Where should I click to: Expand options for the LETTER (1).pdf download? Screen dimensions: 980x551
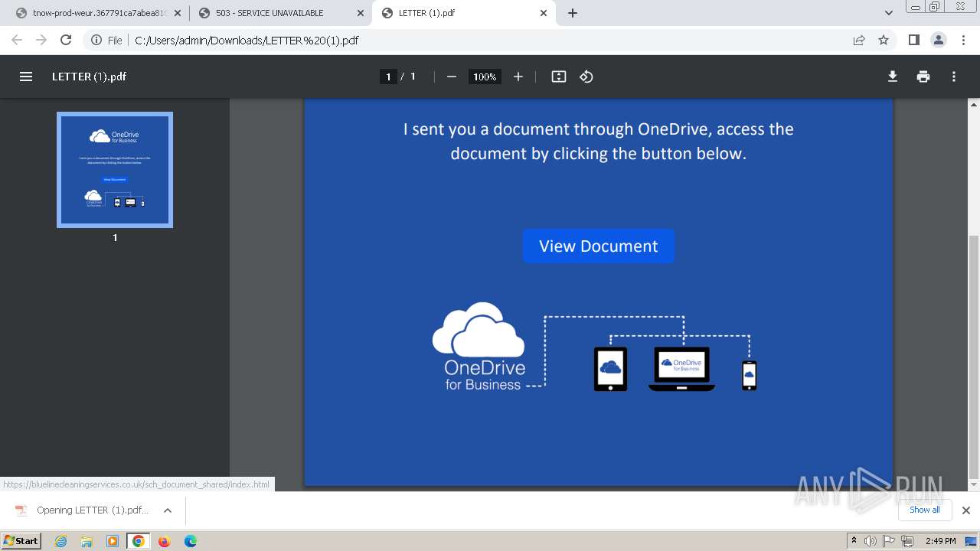coord(168,510)
